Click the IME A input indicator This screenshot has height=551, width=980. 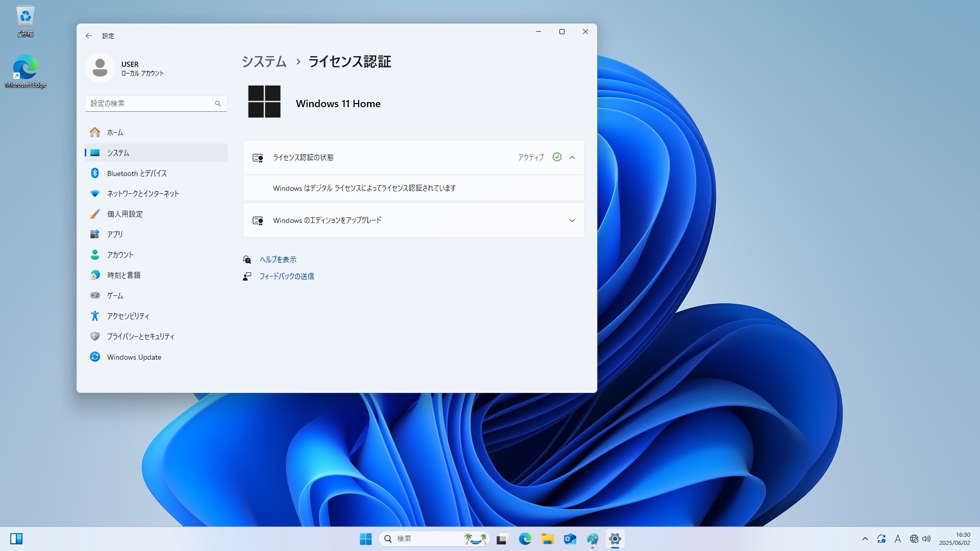[898, 539]
